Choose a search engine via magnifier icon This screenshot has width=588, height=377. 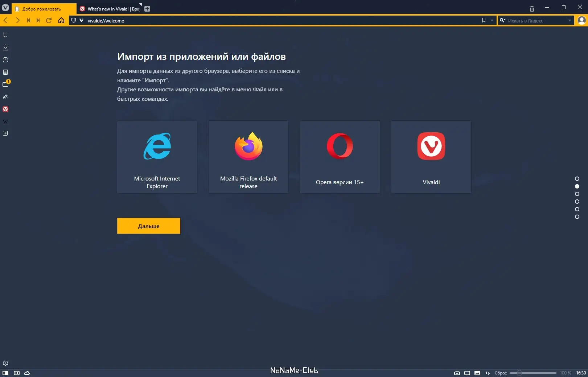pos(503,20)
